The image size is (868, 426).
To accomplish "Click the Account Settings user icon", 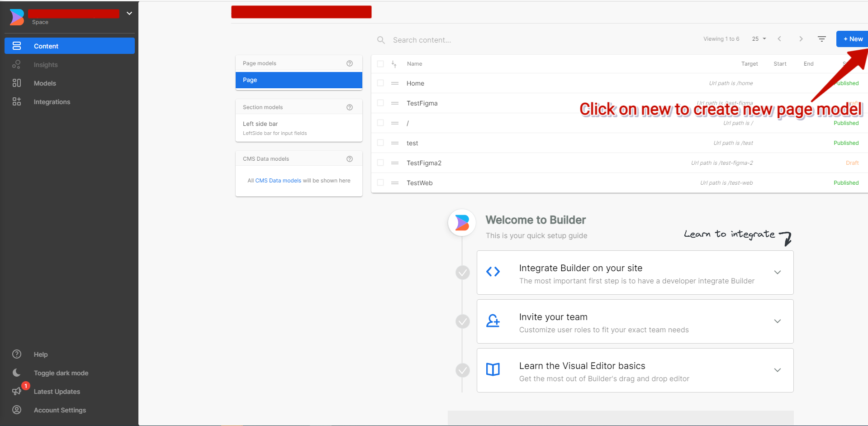I will click(x=17, y=410).
